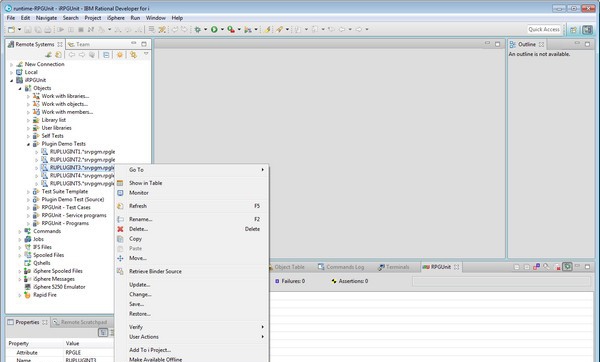This screenshot has width=600, height=362.
Task: Open the User Actions submenu
Action: click(192, 337)
